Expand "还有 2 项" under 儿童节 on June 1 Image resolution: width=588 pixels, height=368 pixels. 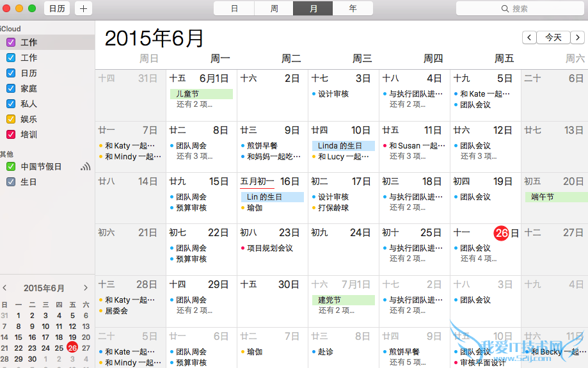195,104
